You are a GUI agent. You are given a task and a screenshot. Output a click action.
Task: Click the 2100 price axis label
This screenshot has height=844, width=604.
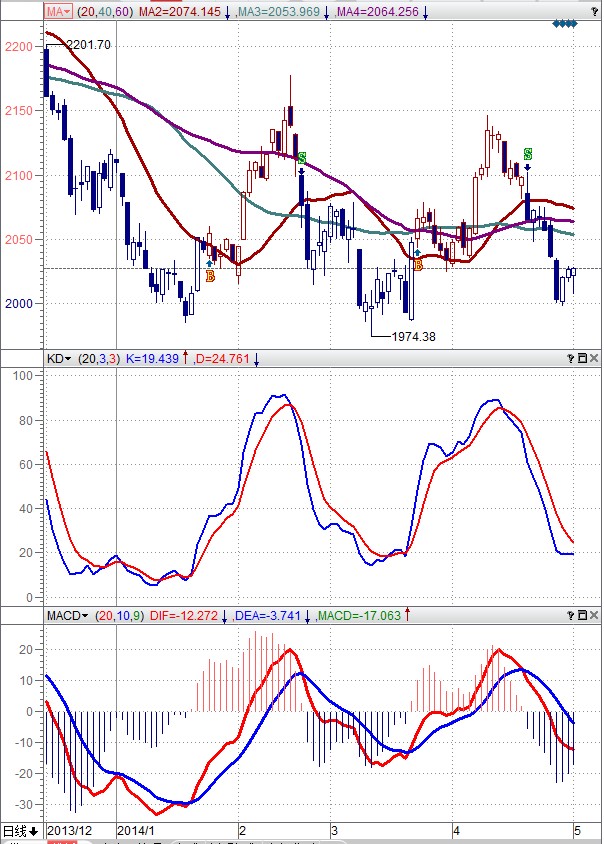19,175
